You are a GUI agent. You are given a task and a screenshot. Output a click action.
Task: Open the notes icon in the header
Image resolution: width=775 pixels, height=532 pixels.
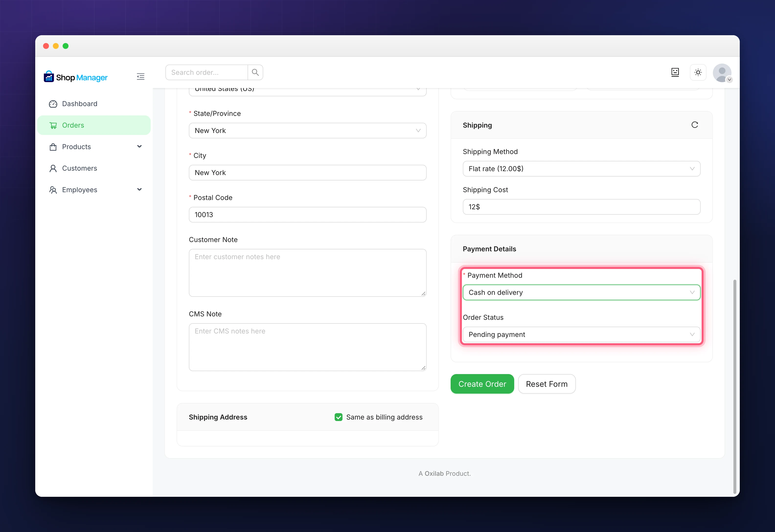[x=675, y=72]
